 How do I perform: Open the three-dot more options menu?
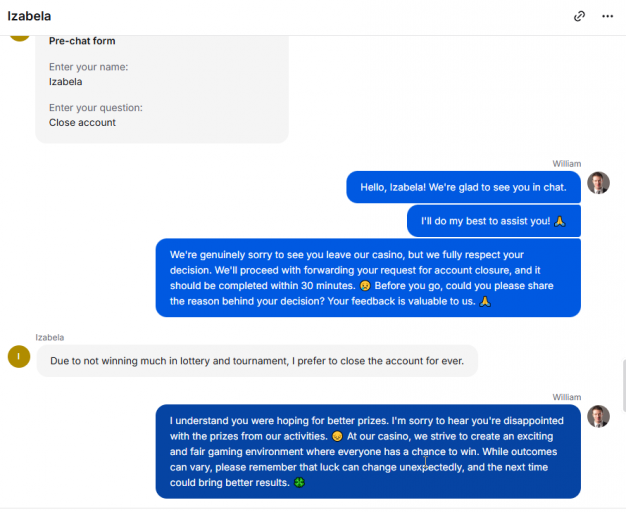click(607, 16)
